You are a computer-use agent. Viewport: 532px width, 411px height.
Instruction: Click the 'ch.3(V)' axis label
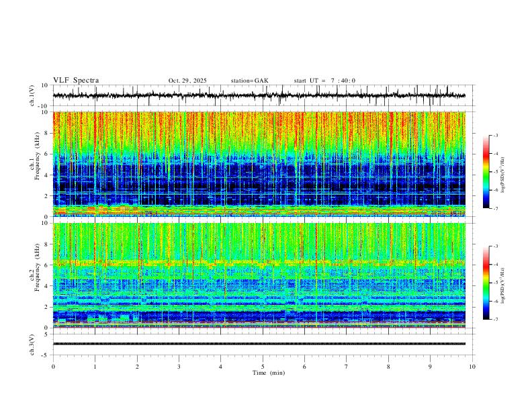[x=32, y=345]
